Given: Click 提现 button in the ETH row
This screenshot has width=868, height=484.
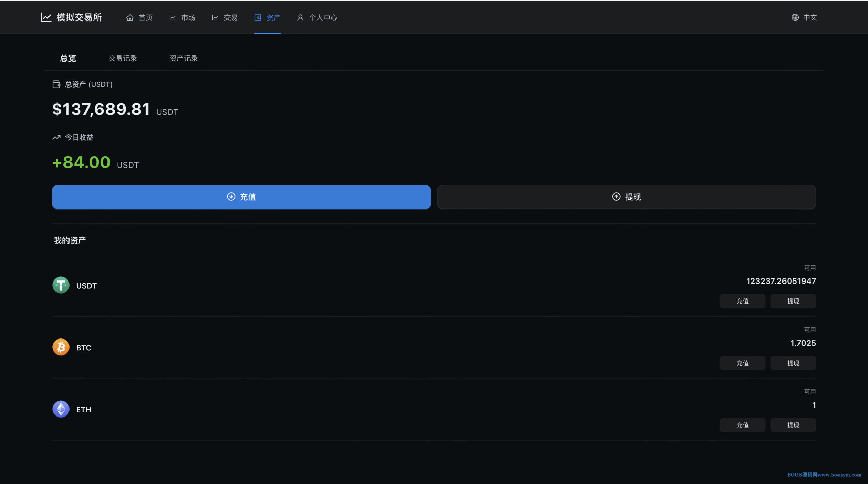Looking at the screenshot, I should 793,425.
